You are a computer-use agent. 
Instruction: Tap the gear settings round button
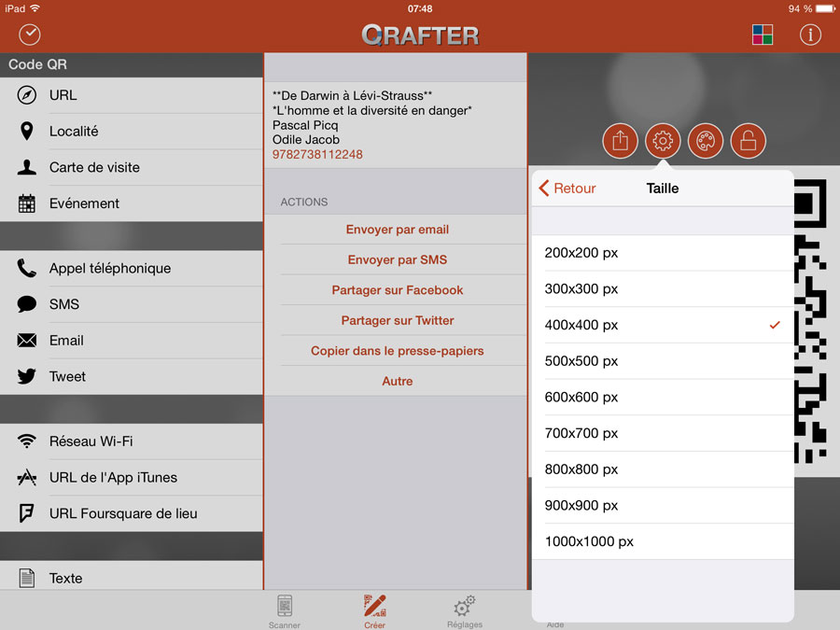[663, 141]
